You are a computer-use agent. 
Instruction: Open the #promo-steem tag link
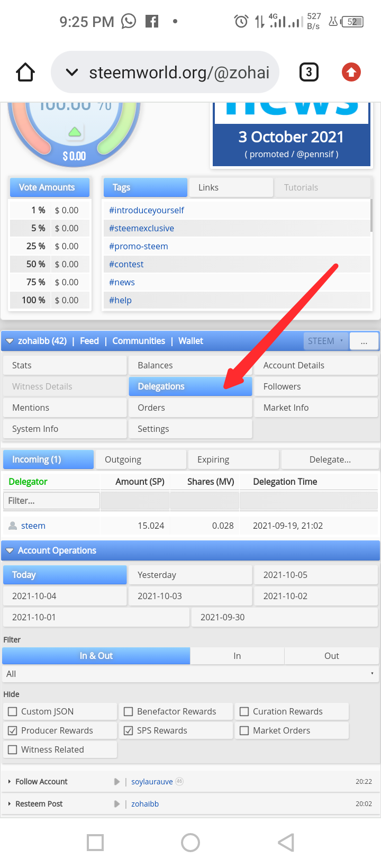pos(139,246)
